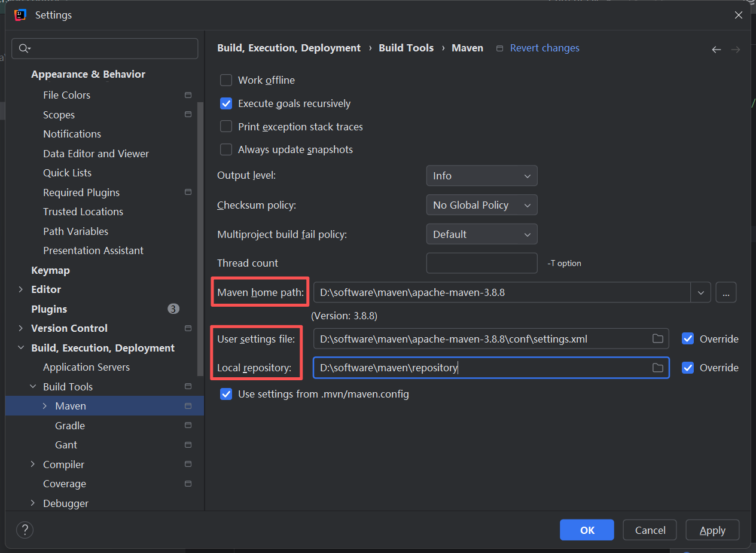Click the Plugins update count badge
The height and width of the screenshot is (553, 756).
pyautogui.click(x=173, y=309)
